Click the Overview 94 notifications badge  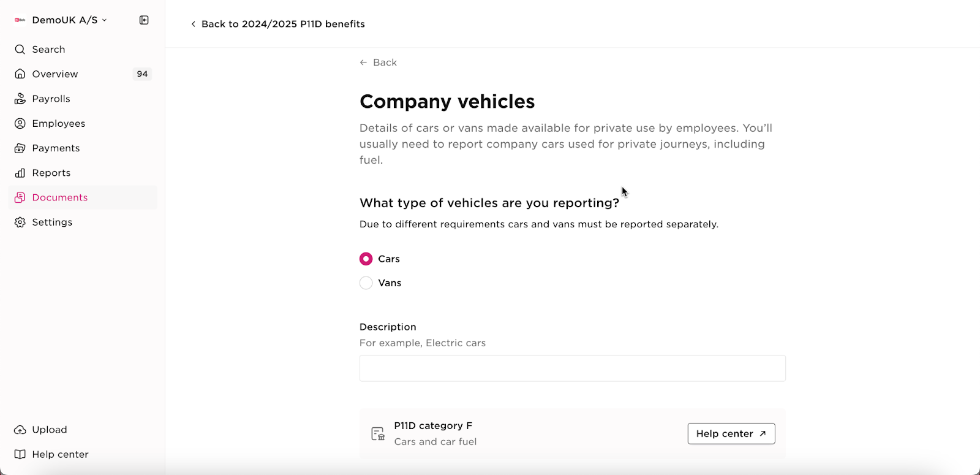coord(142,74)
